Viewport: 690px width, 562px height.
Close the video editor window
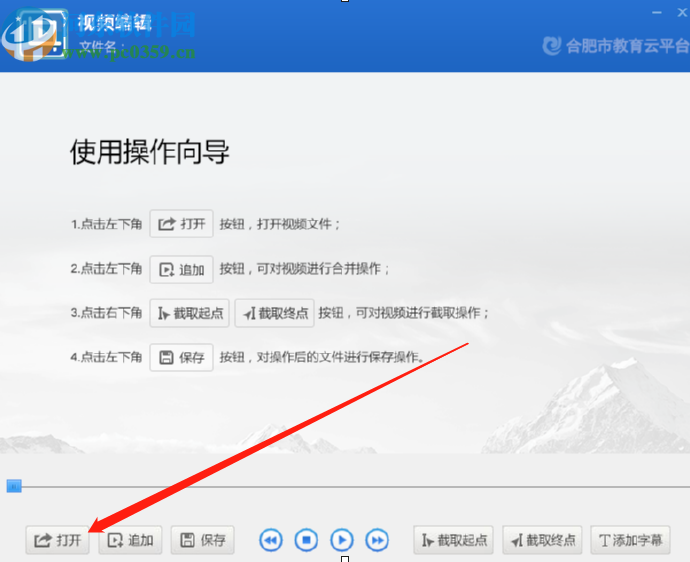click(x=683, y=13)
